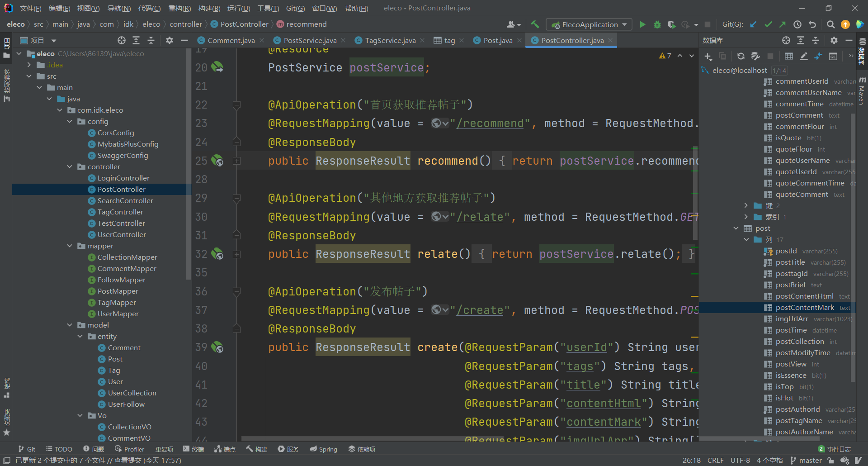This screenshot has width=868, height=466.
Task: Expand the 索引 indexes node in database
Action: (746, 217)
